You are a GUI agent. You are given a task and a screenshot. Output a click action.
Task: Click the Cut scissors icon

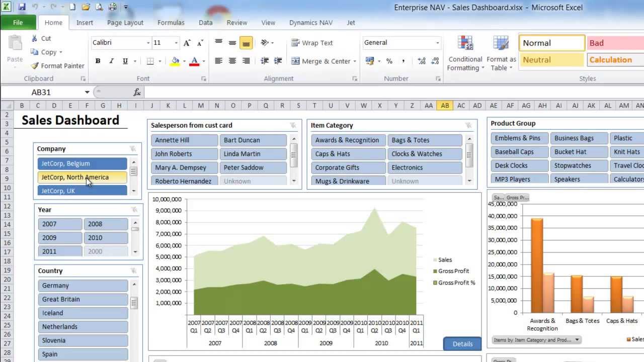point(34,38)
